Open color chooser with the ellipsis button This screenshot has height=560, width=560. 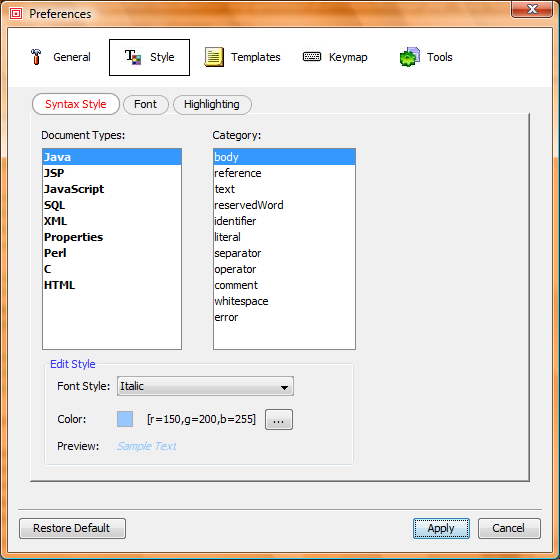point(279,419)
